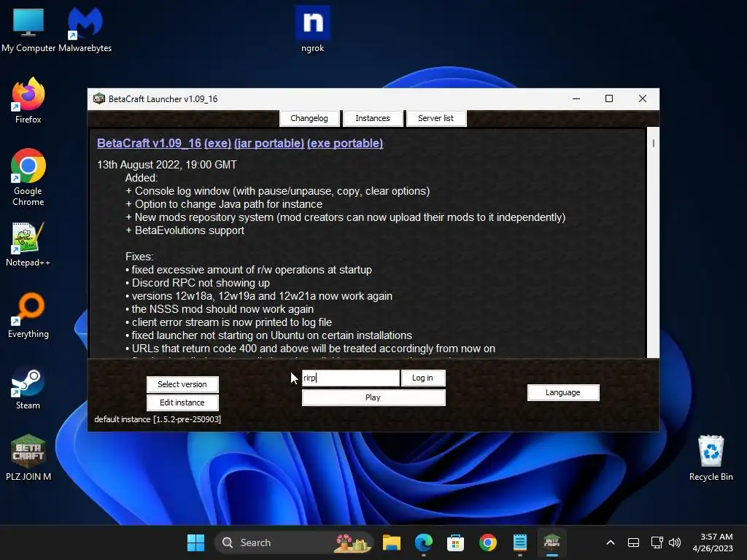Maximize the BetaCraft Launcher window
Screen dimensions: 747x560
tap(609, 98)
